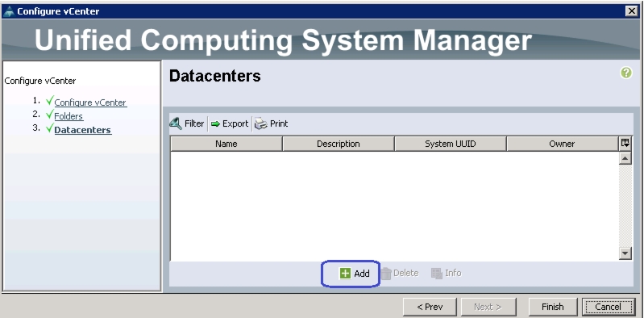Viewport: 644px width, 318px height.
Task: Click the Print toolbar button
Action: pyautogui.click(x=272, y=123)
